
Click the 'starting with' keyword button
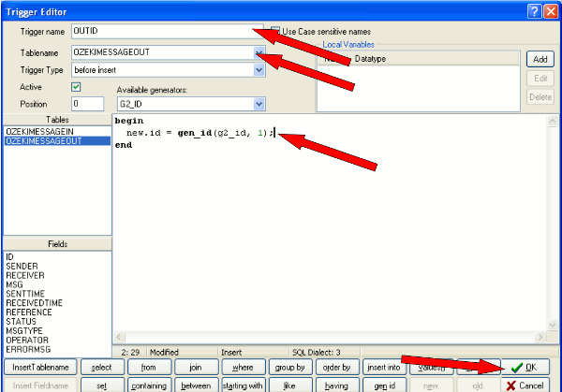pyautogui.click(x=244, y=385)
